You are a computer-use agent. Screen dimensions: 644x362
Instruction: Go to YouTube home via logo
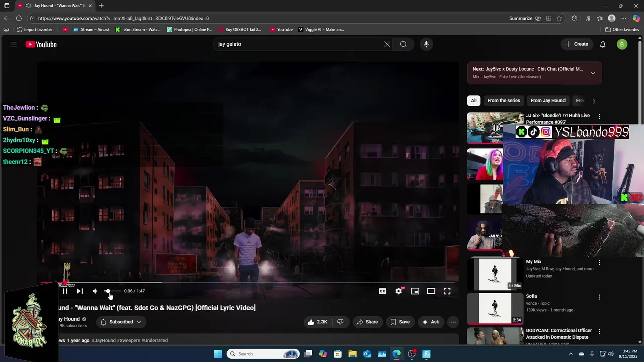(41, 44)
